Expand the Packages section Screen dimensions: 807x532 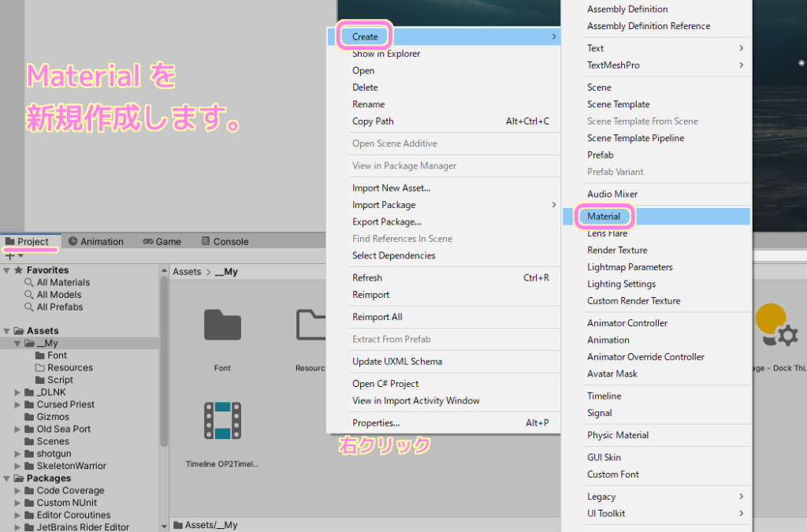tap(6, 478)
